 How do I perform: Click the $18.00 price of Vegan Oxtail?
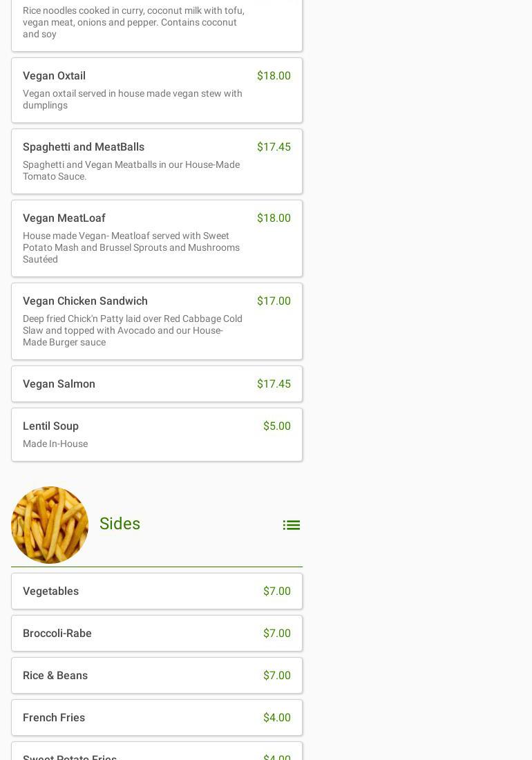pyautogui.click(x=274, y=76)
